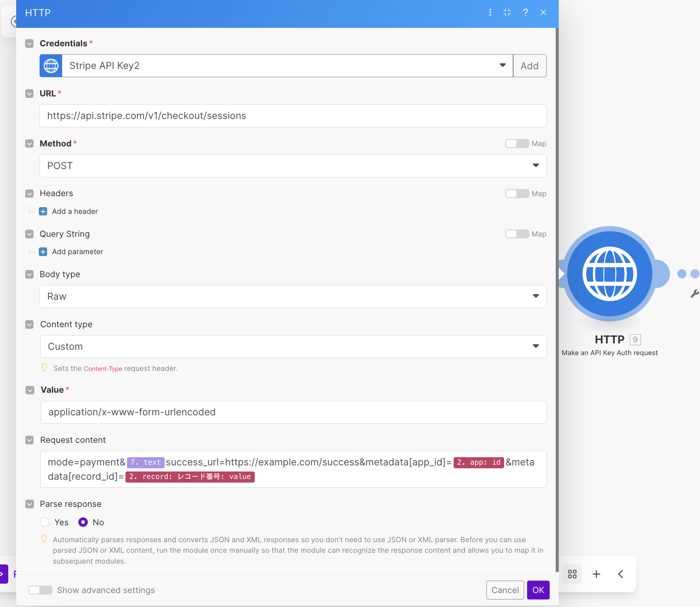Click the Add parameter link
This screenshot has height=607, width=700.
tap(78, 252)
